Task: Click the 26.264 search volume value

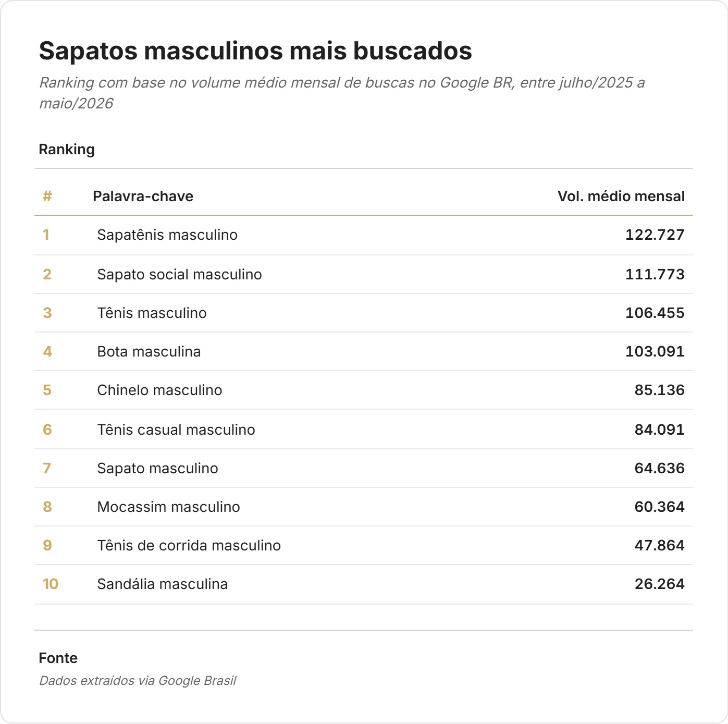Action: click(x=660, y=584)
